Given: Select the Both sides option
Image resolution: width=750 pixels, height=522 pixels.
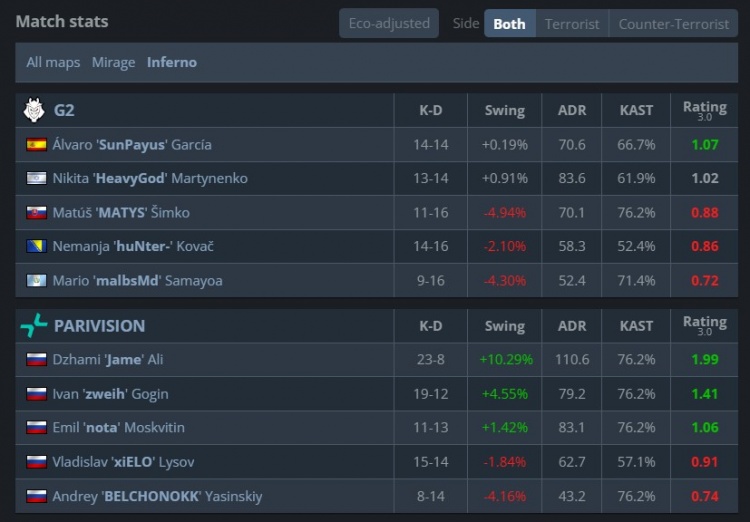Looking at the screenshot, I should pos(509,23).
